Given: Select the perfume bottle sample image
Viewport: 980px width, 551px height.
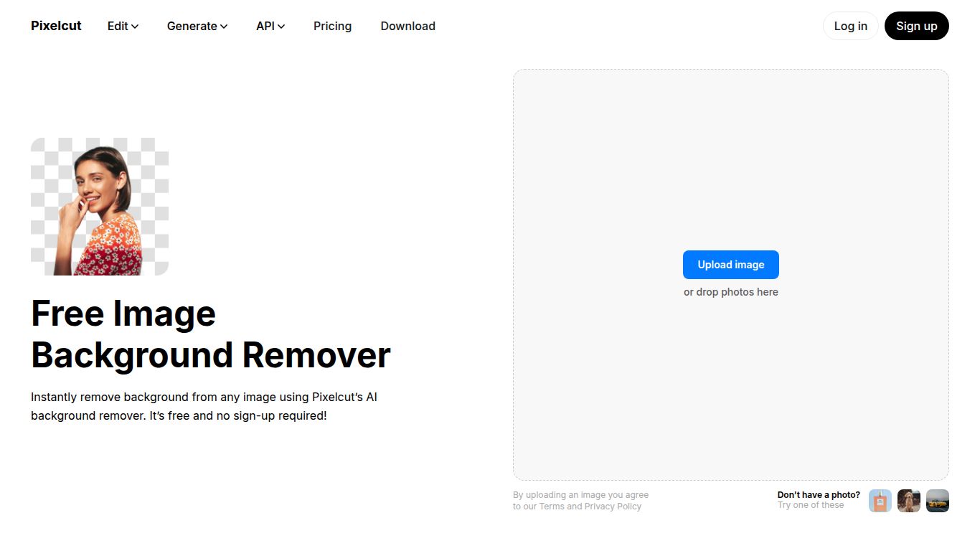Looking at the screenshot, I should pos(880,501).
